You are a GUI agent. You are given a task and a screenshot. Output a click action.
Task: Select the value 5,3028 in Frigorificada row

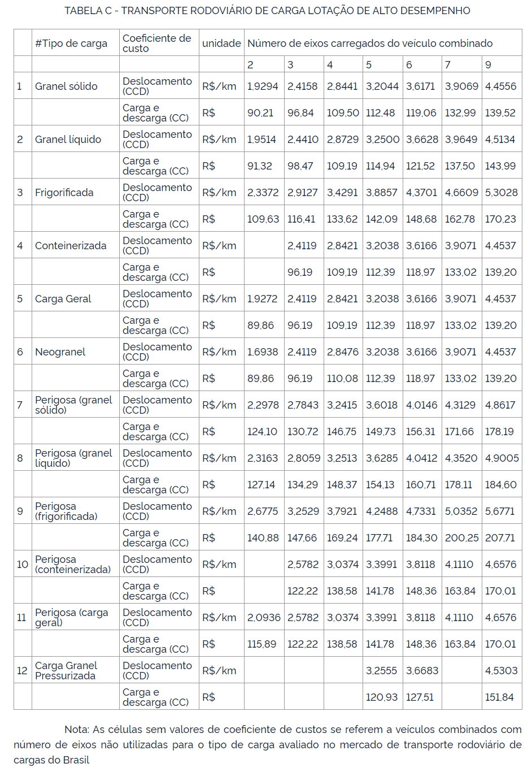502,192
